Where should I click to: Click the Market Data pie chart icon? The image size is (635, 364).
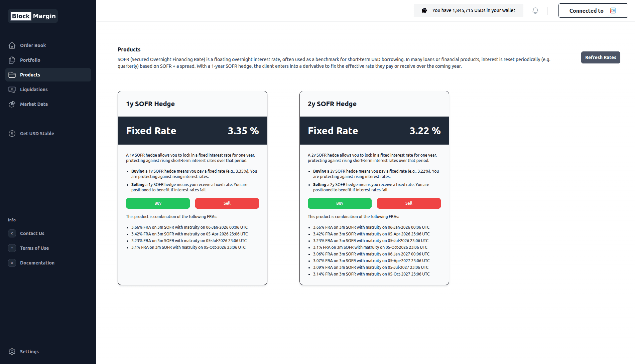(12, 104)
